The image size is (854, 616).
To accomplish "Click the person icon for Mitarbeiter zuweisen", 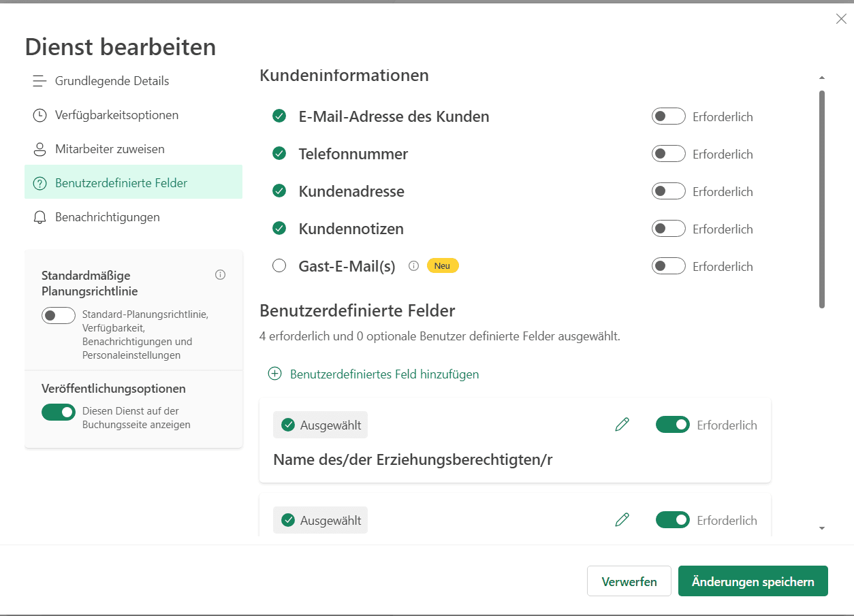I will [x=39, y=149].
